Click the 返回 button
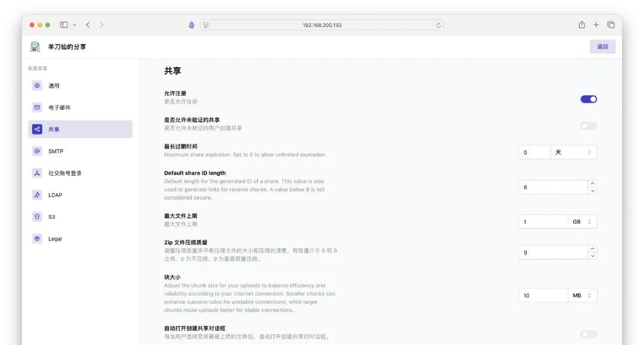 603,46
